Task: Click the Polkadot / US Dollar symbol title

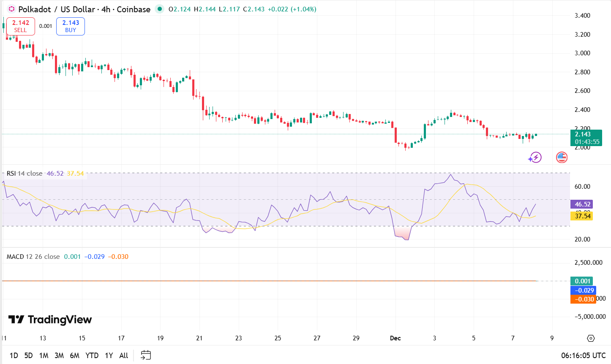Action: point(84,9)
